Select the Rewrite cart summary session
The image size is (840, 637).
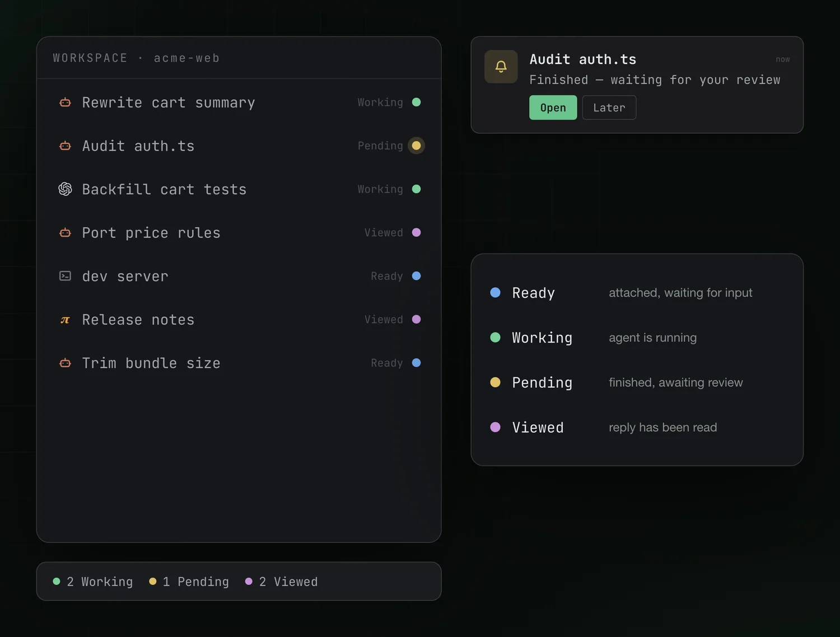239,102
